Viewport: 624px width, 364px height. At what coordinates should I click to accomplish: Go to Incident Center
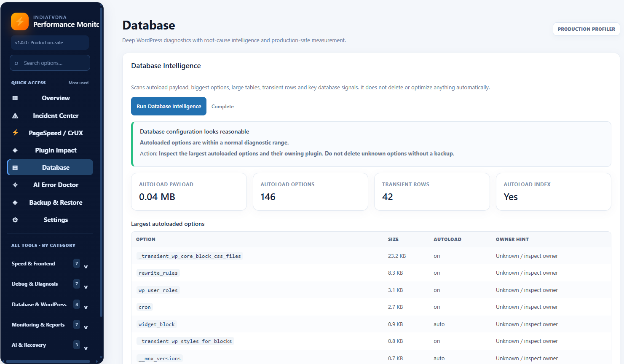[50, 116]
